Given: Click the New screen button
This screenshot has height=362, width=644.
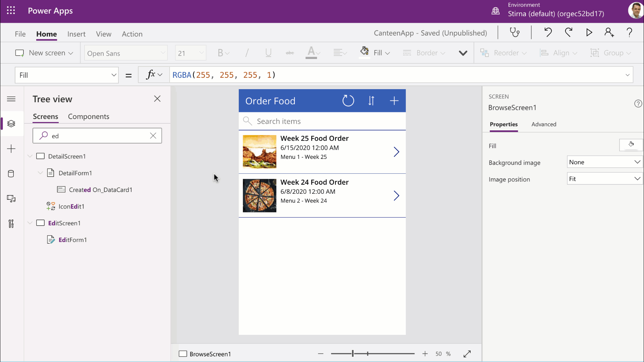Looking at the screenshot, I should click(44, 53).
